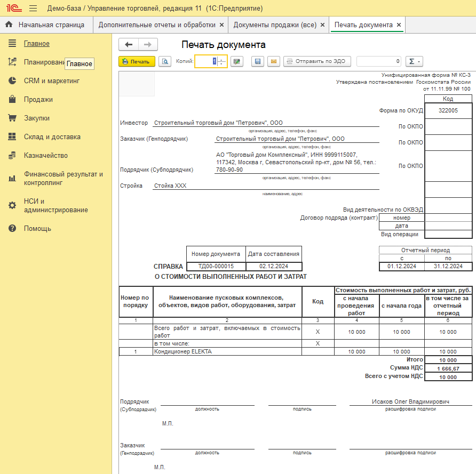Select the date cell 02.12.2024

pyautogui.click(x=274, y=266)
